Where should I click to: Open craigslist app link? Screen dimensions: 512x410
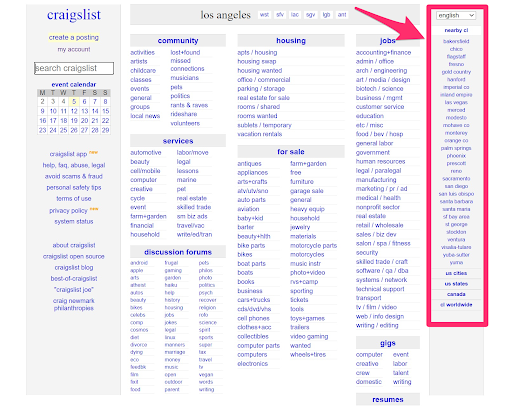[x=69, y=154]
